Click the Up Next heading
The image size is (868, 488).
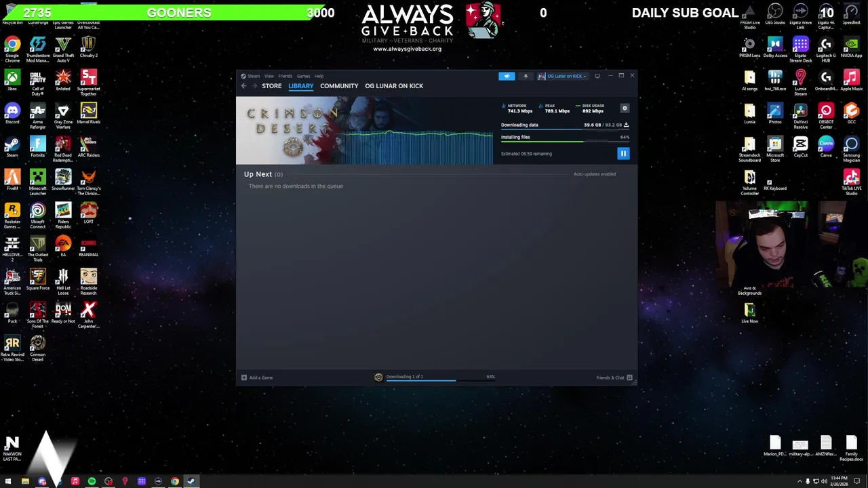point(258,174)
